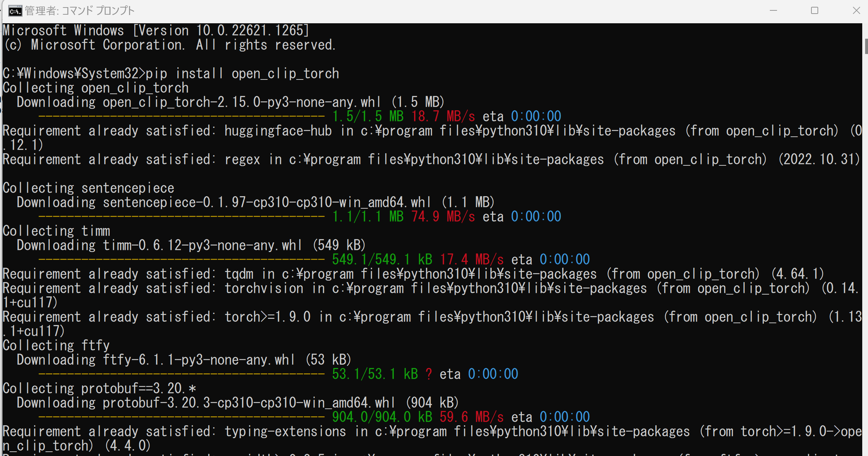Viewport: 868px width, 456px height.
Task: Maximize the Command Prompt window
Action: pos(815,11)
